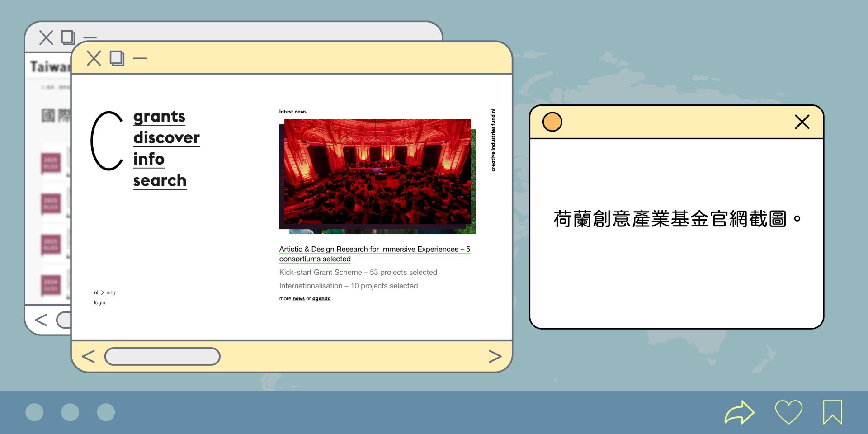The width and height of the screenshot is (868, 434).
Task: Select discover in the site navigation
Action: (x=166, y=138)
